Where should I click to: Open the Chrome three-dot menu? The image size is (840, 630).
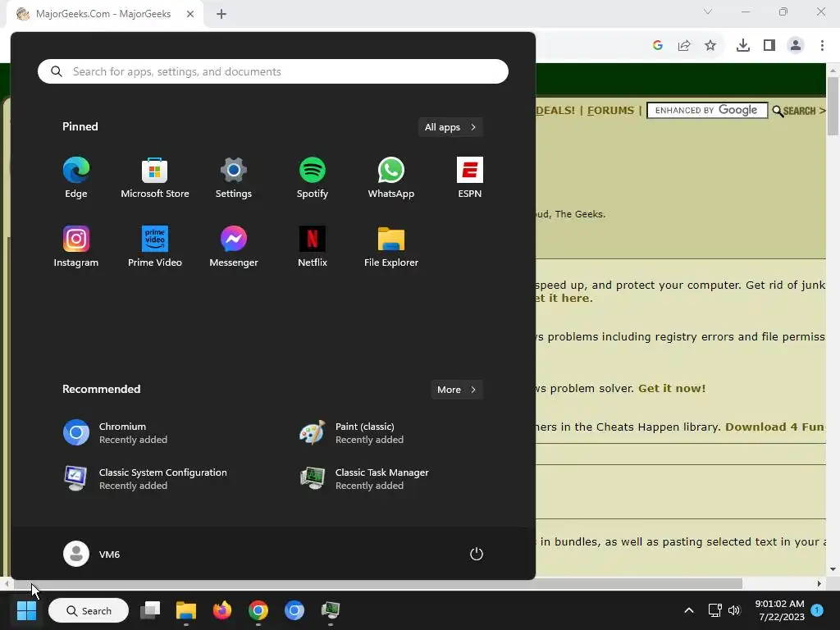point(822,46)
